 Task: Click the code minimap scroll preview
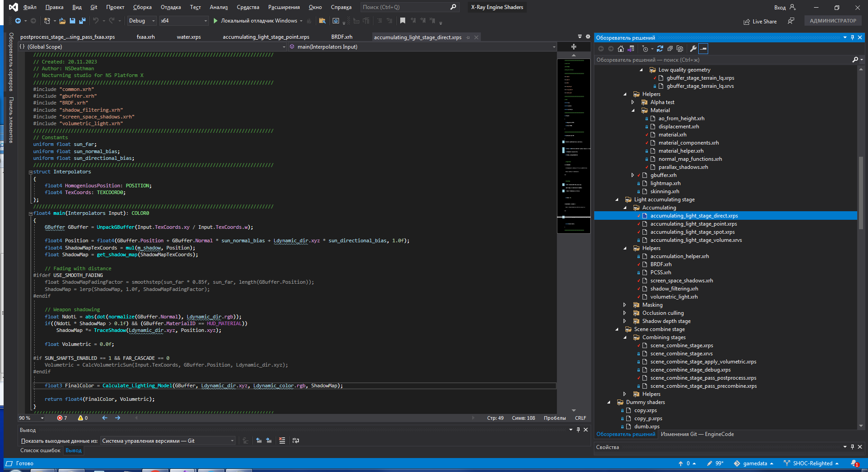pyautogui.click(x=574, y=144)
